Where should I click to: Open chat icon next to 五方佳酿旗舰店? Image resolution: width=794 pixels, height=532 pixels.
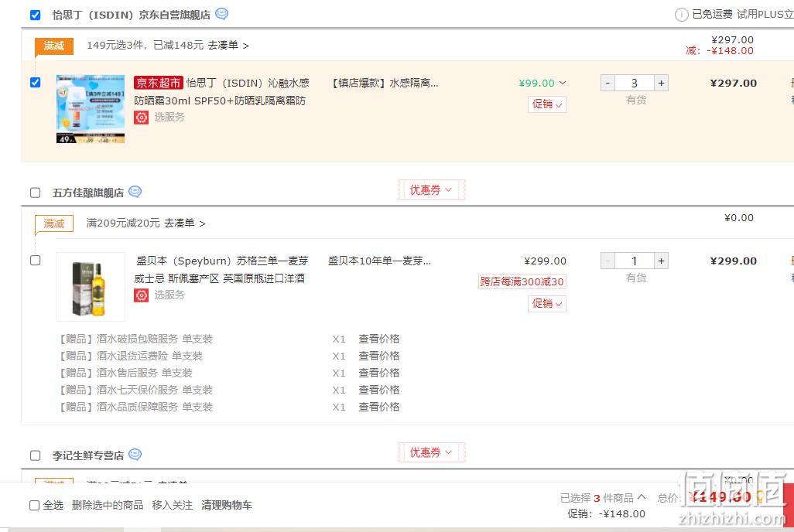tap(135, 192)
